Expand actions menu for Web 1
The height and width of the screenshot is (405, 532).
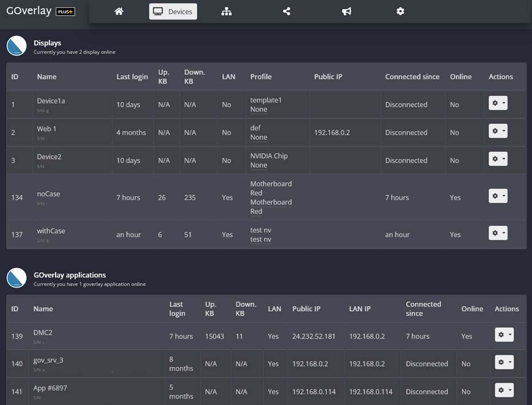(x=498, y=131)
